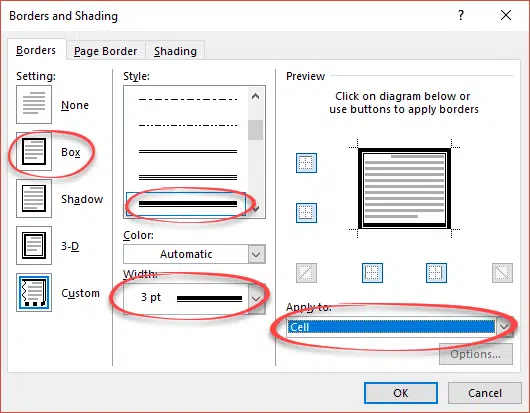The width and height of the screenshot is (530, 413).
Task: Toggle the bottom border button in preview
Action: (306, 213)
